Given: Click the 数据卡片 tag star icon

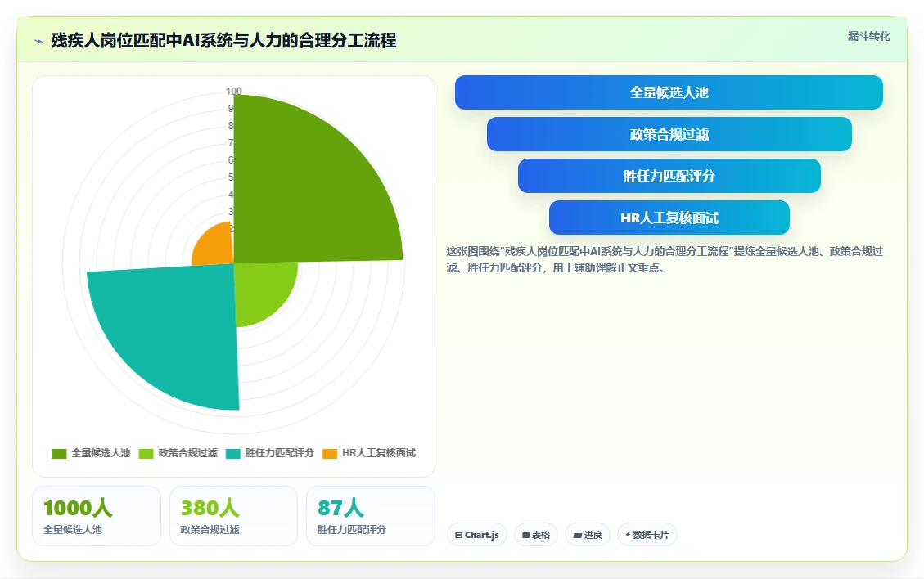Looking at the screenshot, I should tap(629, 535).
